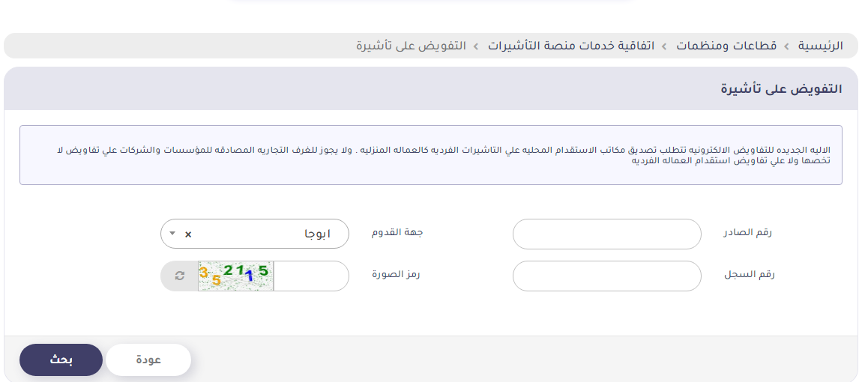
Task: Click the notice about التفاويض الالكترونيه
Action: coord(431,155)
